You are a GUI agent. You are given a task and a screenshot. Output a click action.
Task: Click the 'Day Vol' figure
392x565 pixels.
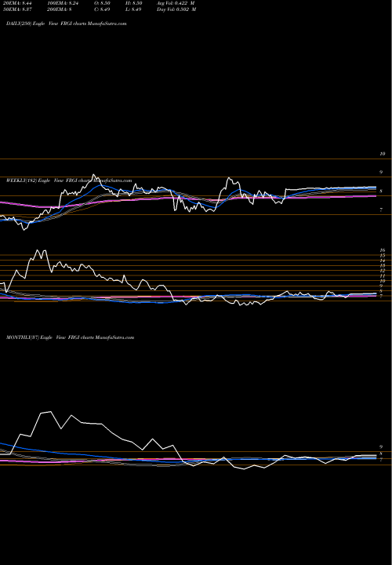[x=176, y=9]
